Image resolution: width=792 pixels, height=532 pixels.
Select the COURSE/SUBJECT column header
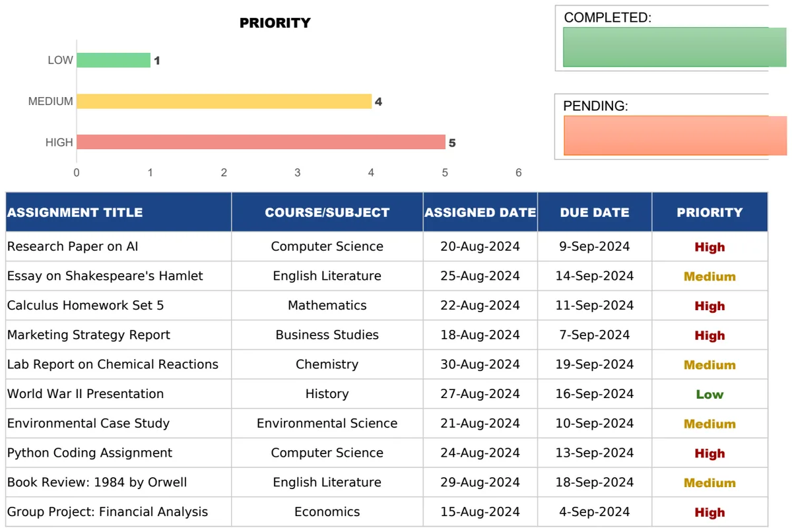pyautogui.click(x=327, y=212)
